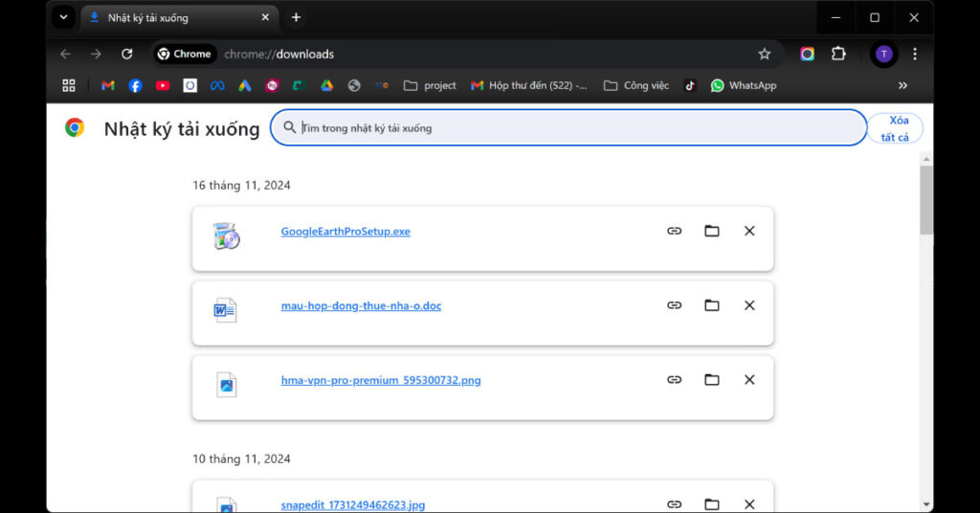Screen dimensions: 980x513
Task: Open the colorful circle extension icon
Action: pyautogui.click(x=807, y=55)
